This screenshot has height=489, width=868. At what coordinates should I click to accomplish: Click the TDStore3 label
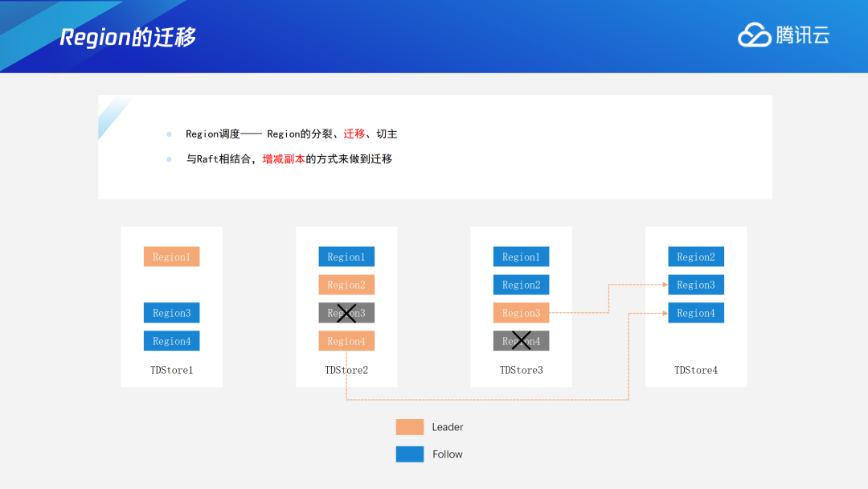tap(522, 370)
